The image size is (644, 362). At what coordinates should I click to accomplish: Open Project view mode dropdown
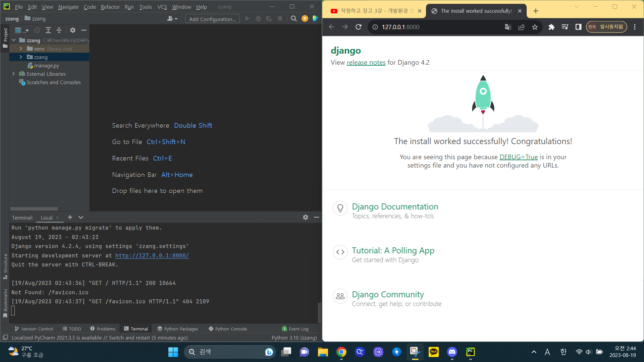[x=22, y=31]
